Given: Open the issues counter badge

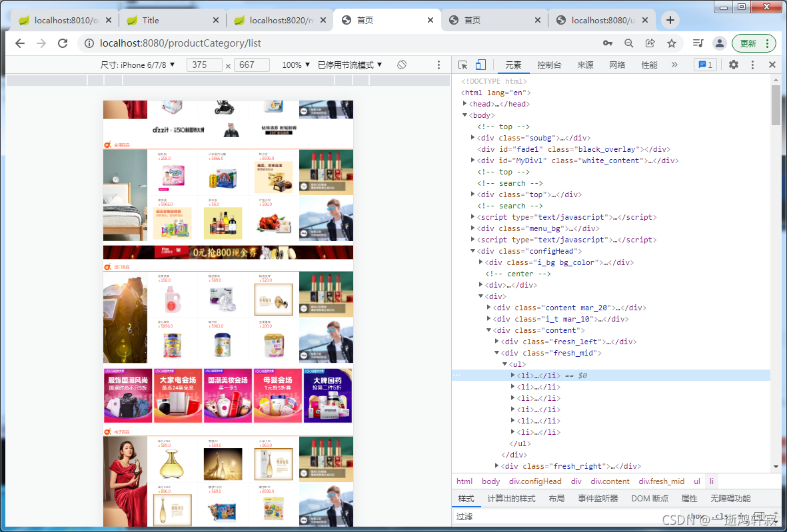Looking at the screenshot, I should (x=705, y=65).
